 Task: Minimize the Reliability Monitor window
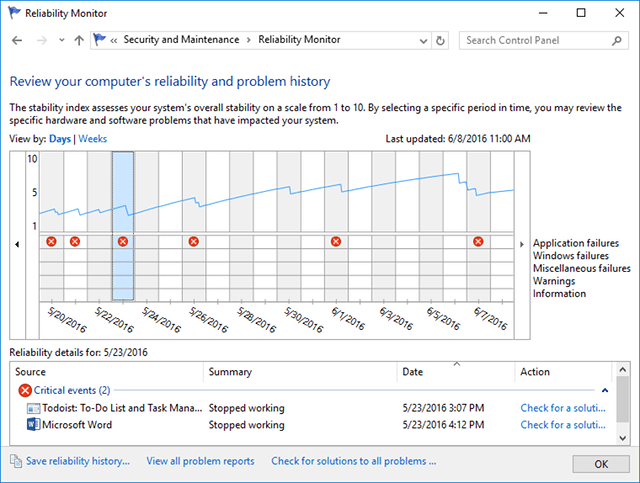[x=543, y=13]
